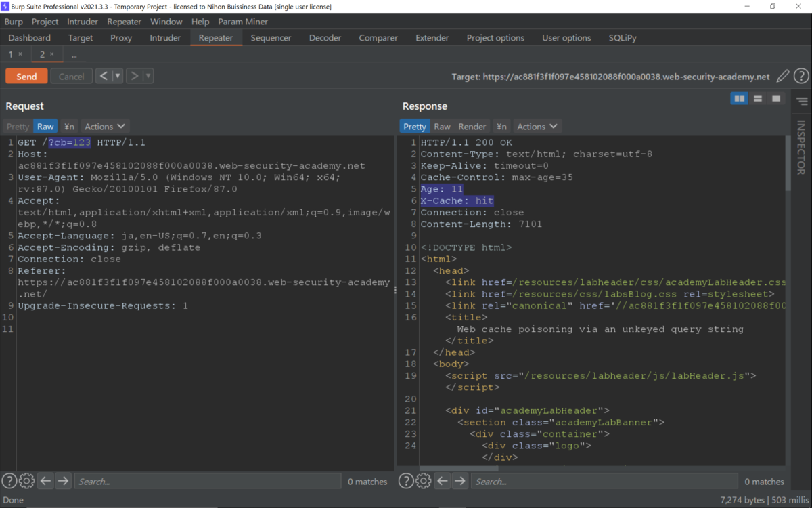Open the Help menu

[x=200, y=22]
